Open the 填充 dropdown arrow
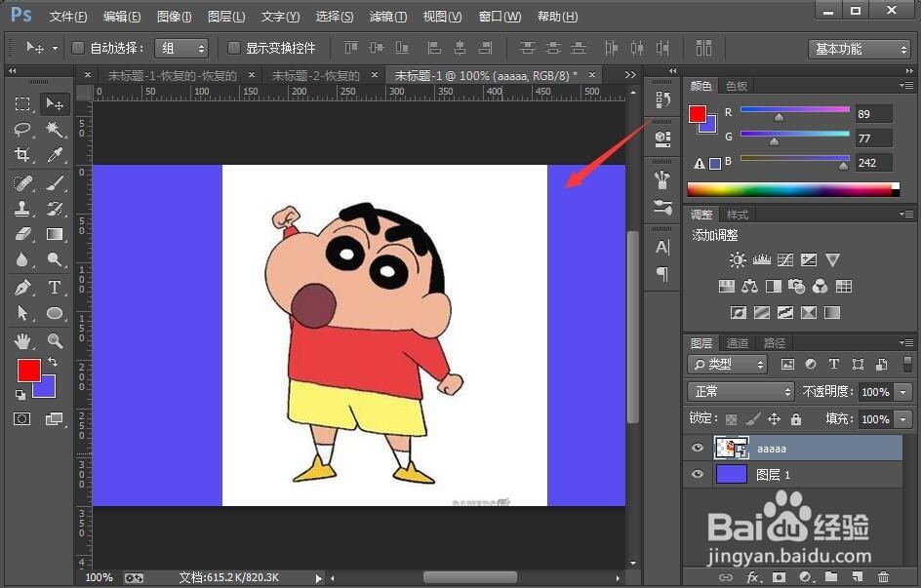 click(x=903, y=419)
